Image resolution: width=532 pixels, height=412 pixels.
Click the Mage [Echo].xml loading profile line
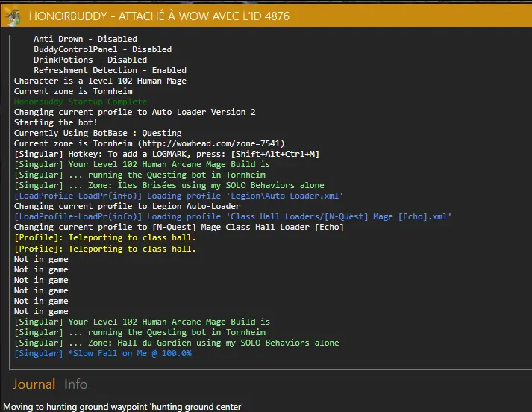pos(233,216)
